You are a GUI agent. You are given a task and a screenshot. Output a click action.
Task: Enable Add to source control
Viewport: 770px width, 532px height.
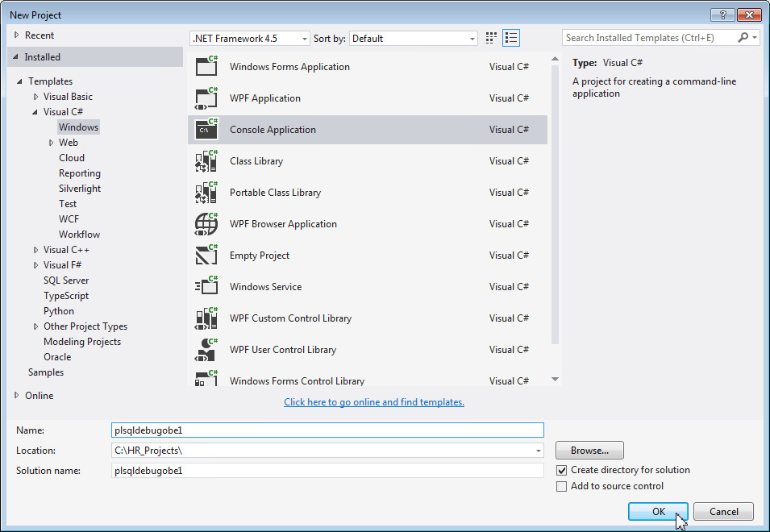[562, 486]
